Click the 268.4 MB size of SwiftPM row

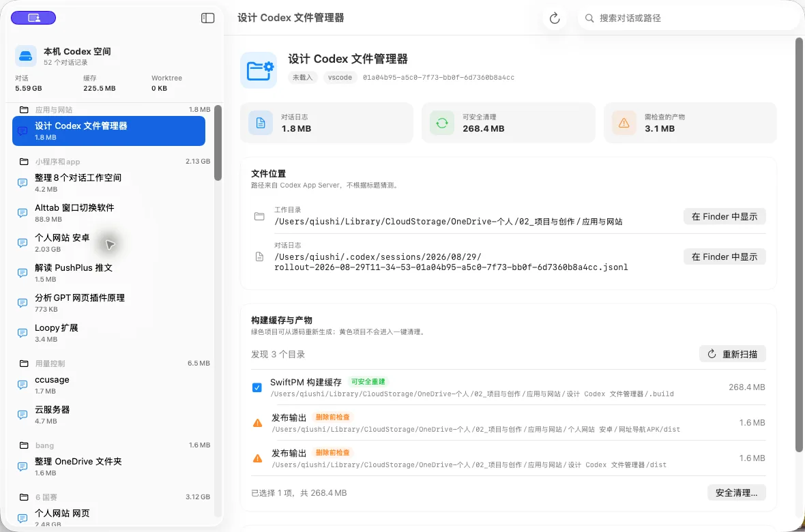pyautogui.click(x=747, y=387)
